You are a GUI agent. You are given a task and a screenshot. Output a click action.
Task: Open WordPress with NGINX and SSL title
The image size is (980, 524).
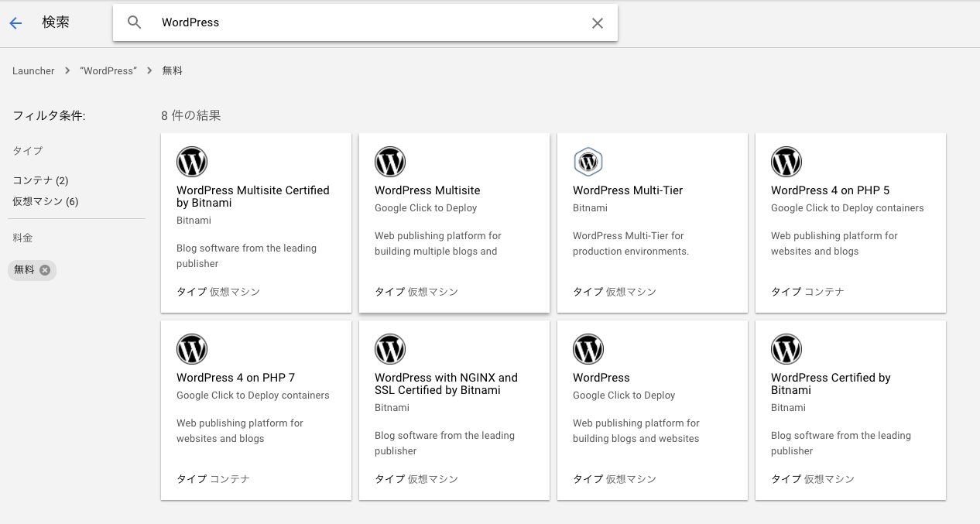pyautogui.click(x=446, y=384)
